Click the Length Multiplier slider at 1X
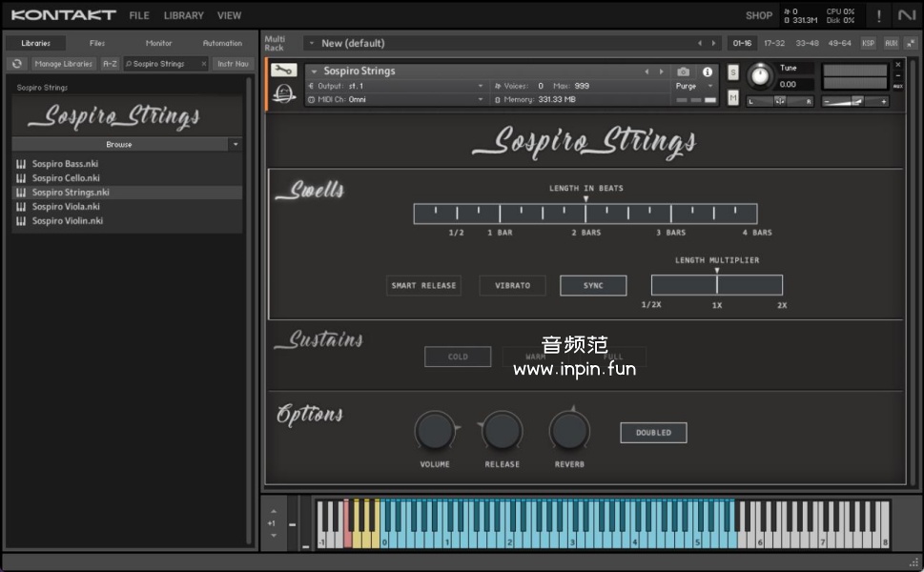This screenshot has height=572, width=924. (x=717, y=285)
